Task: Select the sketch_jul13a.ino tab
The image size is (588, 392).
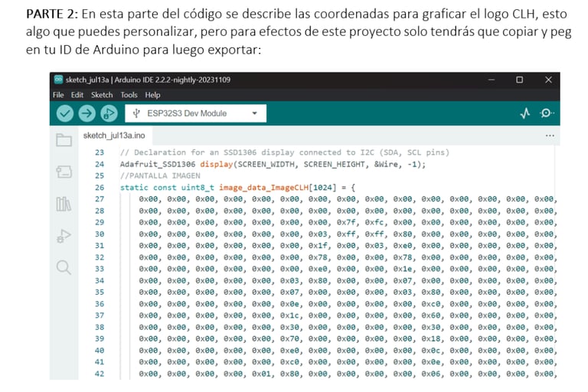Action: [x=114, y=136]
